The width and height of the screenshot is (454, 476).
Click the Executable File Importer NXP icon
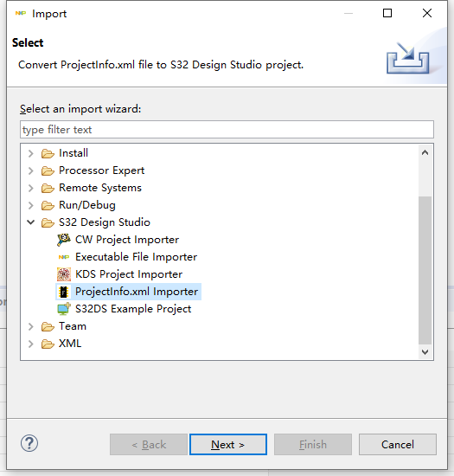point(64,257)
